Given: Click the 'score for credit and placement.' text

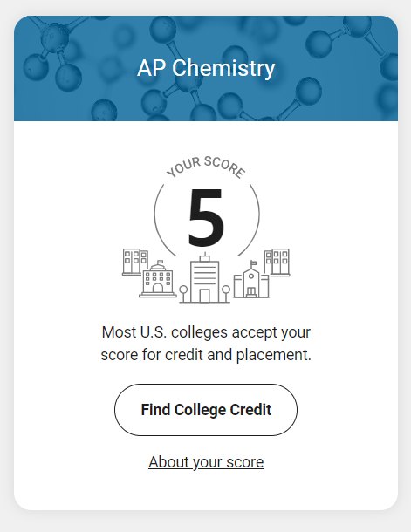Looking at the screenshot, I should pos(206,355).
